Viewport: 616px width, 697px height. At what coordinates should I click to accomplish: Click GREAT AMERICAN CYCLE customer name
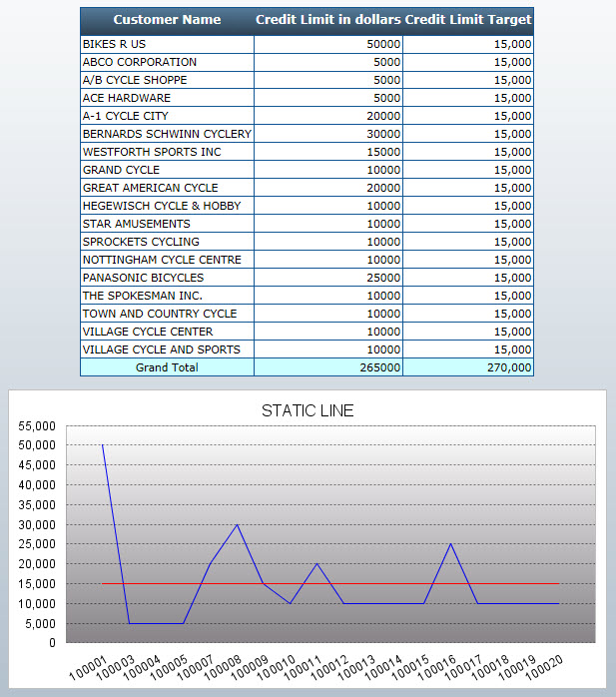167,188
